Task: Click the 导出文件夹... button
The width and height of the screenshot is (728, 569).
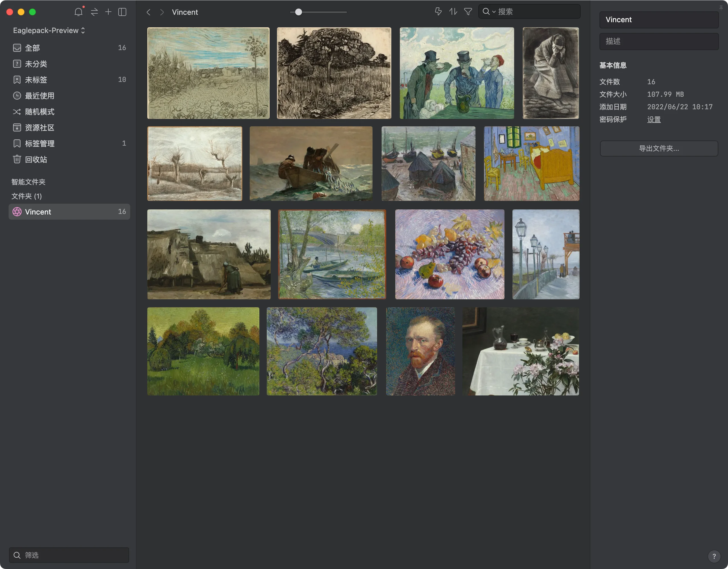Action: [659, 149]
